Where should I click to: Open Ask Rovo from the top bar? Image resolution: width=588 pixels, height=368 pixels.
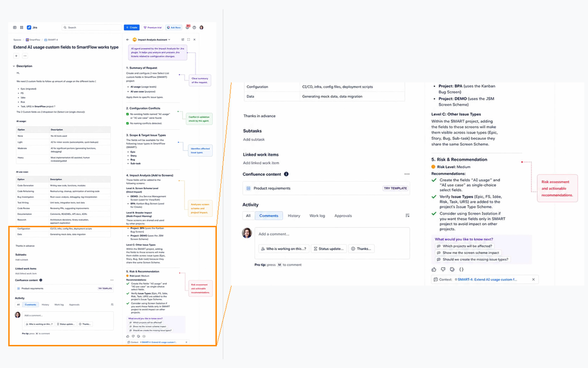click(x=174, y=27)
